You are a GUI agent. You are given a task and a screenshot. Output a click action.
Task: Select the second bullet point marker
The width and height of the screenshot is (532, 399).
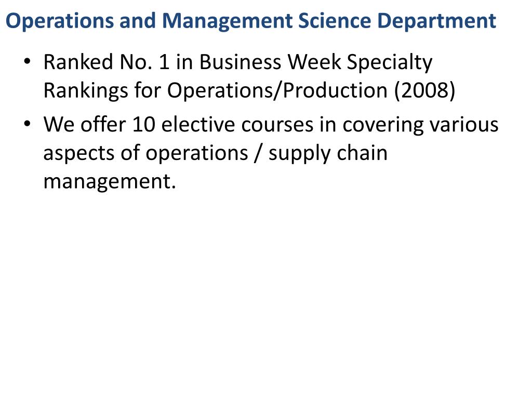(x=27, y=124)
